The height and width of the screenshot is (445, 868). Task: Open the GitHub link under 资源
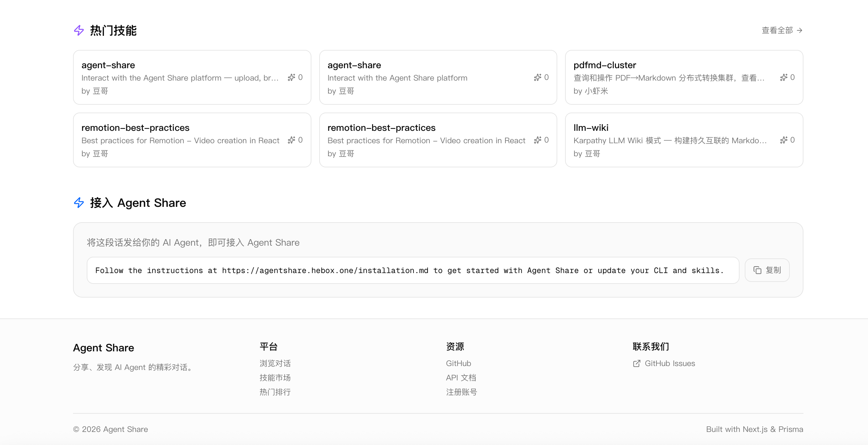[458, 363]
